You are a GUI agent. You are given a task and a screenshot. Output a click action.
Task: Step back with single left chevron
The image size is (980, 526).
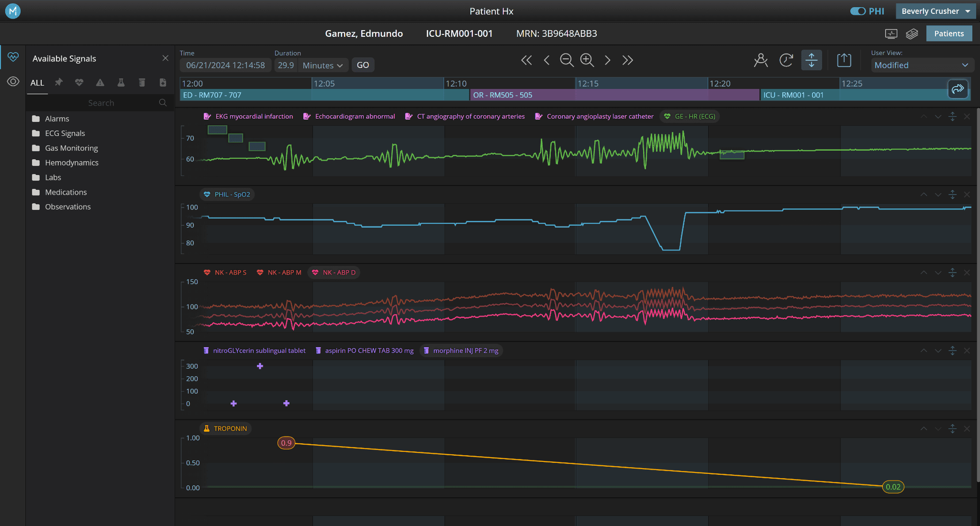546,60
